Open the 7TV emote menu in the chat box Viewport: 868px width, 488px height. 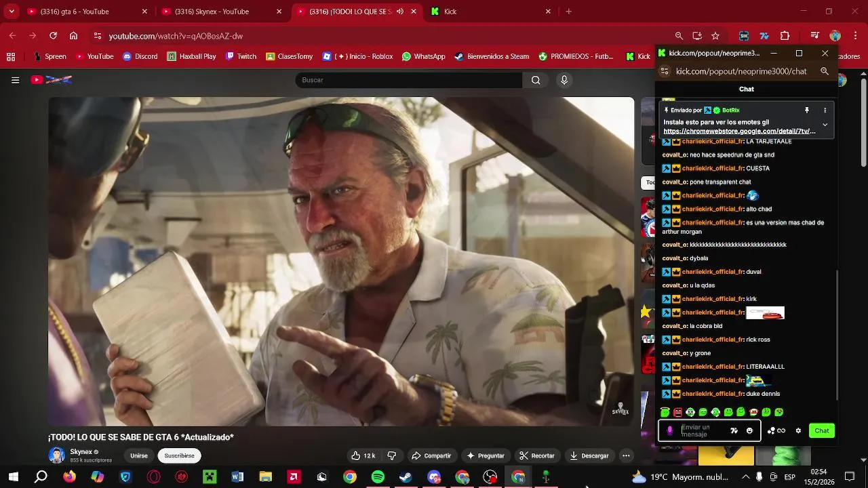coord(734,430)
